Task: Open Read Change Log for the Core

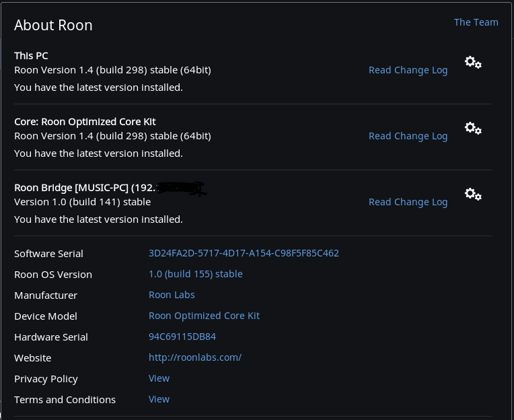Action: coord(408,136)
